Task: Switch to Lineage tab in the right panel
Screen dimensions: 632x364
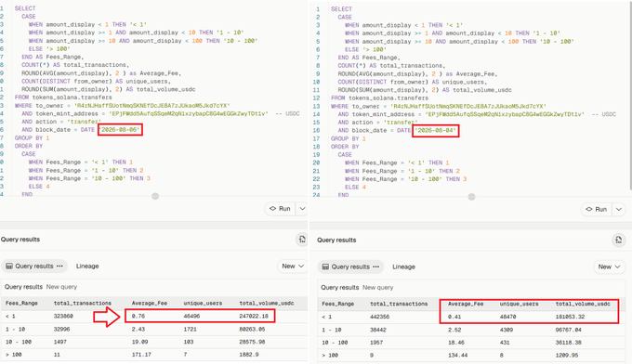Action: tap(404, 266)
